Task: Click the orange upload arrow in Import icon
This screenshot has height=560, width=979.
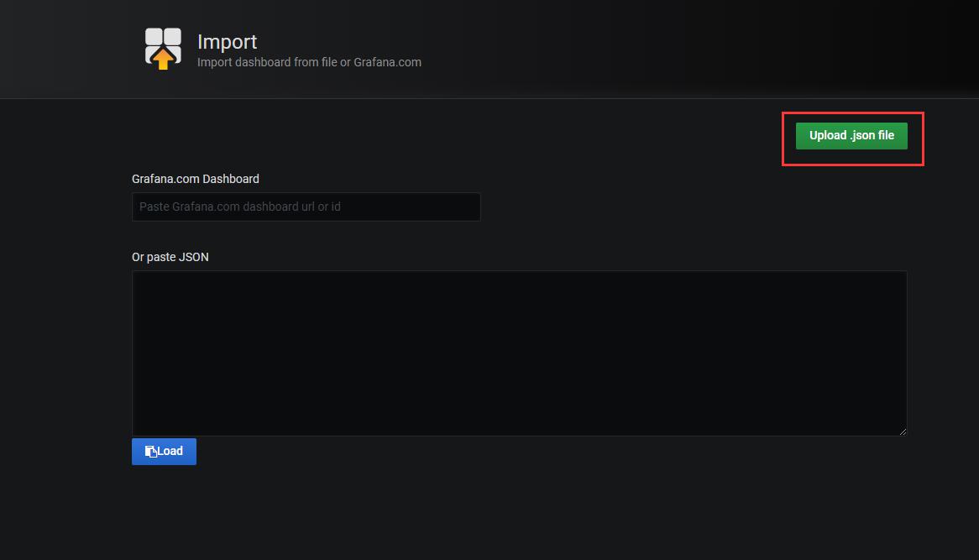Action: tap(163, 59)
